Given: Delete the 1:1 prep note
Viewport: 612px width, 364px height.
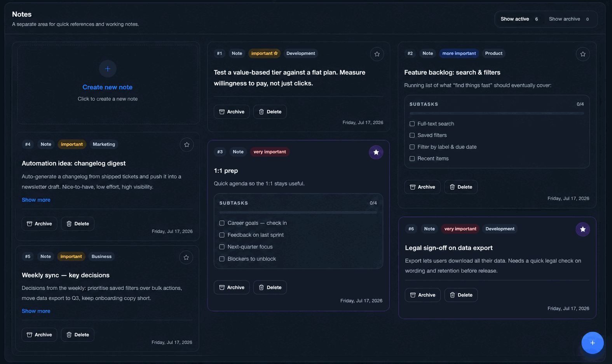Looking at the screenshot, I should tap(270, 287).
